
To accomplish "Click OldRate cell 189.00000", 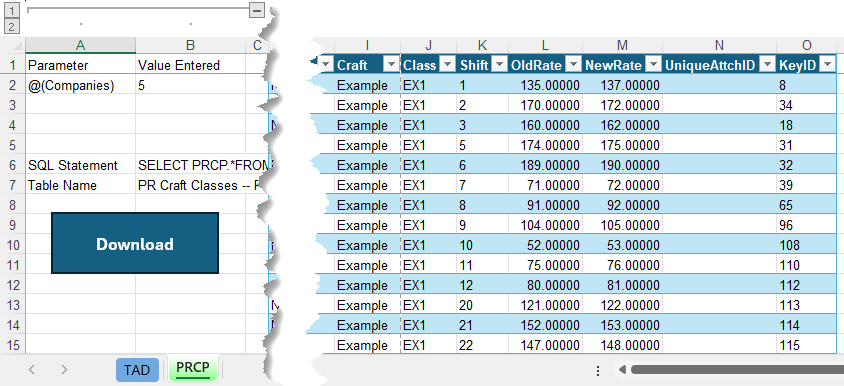I will click(x=545, y=165).
